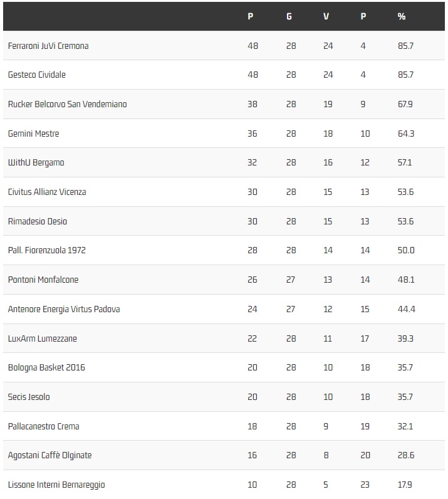Click Rimadesio Desio team name

pos(37,221)
